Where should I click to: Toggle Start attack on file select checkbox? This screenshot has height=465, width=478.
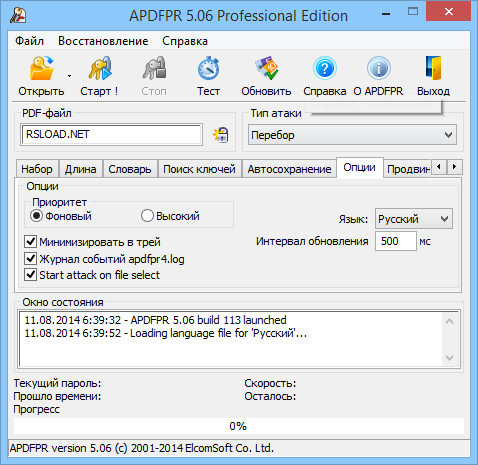pos(30,275)
